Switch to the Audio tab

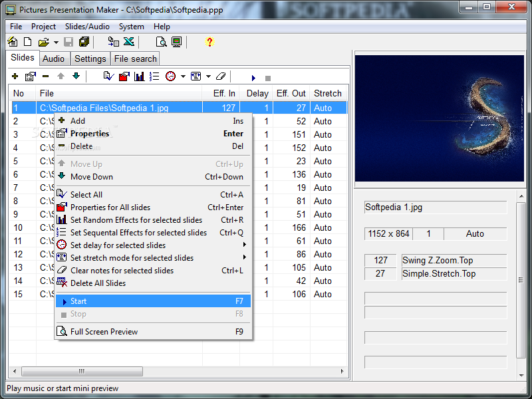(53, 59)
